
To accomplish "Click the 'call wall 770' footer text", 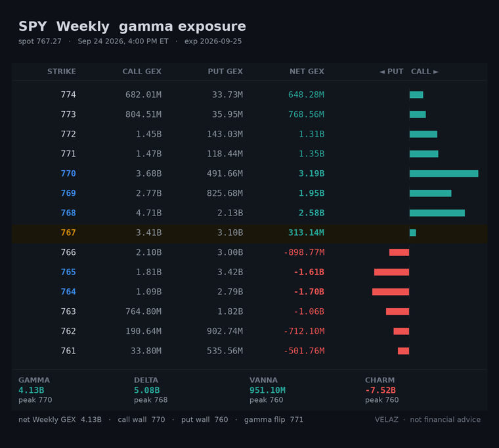I will pos(141,420).
